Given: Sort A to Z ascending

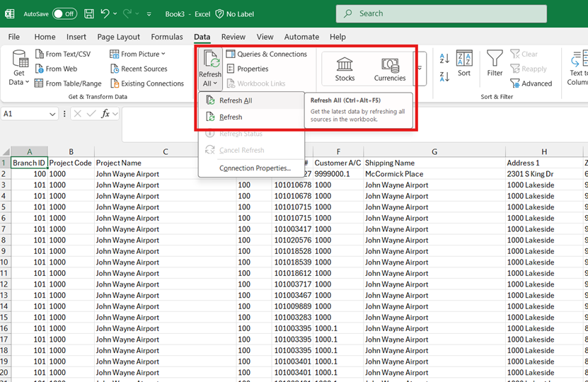Looking at the screenshot, I should [x=444, y=58].
